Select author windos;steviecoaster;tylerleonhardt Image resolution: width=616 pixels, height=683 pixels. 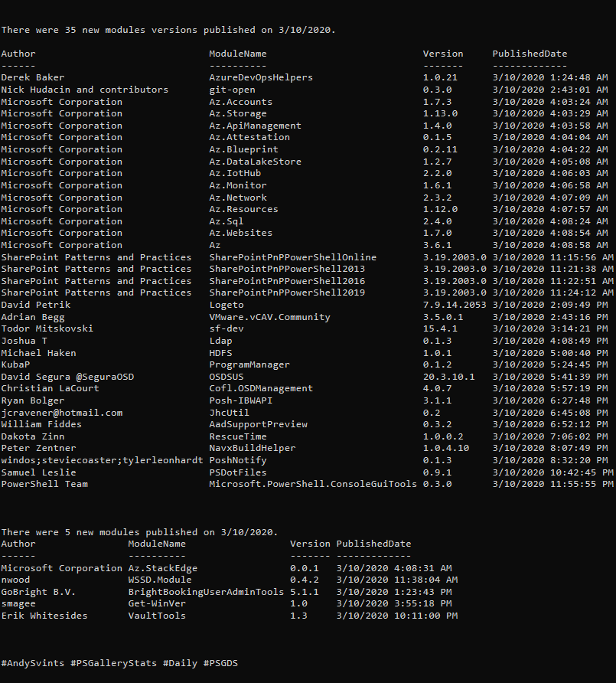click(x=102, y=460)
